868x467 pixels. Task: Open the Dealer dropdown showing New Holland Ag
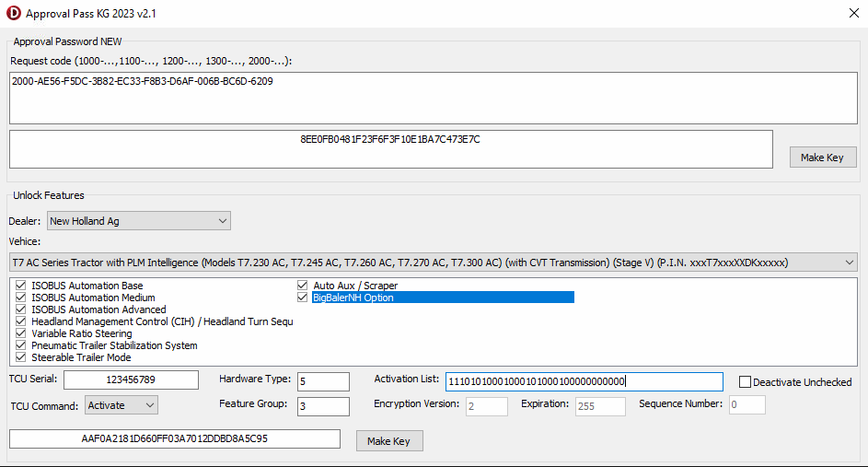point(138,221)
